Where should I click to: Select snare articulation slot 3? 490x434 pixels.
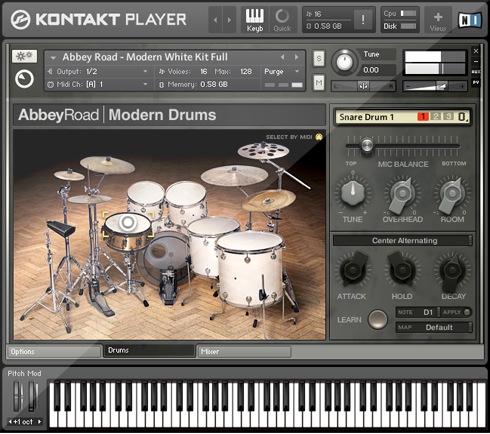(x=448, y=117)
